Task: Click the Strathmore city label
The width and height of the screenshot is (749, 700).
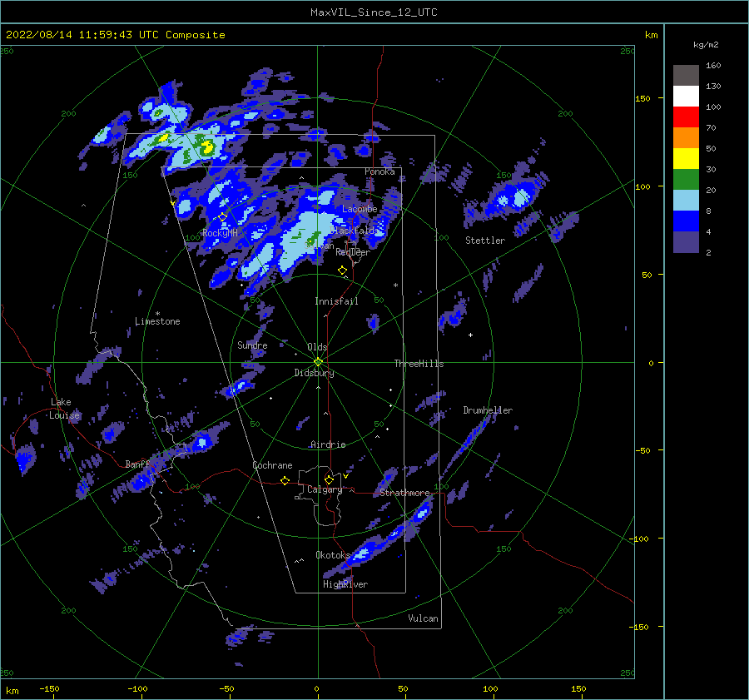Action: [404, 493]
